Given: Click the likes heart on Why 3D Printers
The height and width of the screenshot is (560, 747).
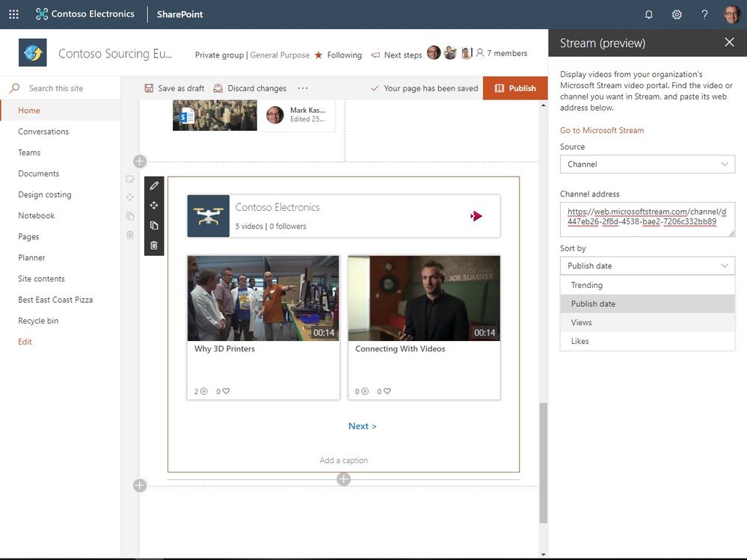Looking at the screenshot, I should 227,391.
